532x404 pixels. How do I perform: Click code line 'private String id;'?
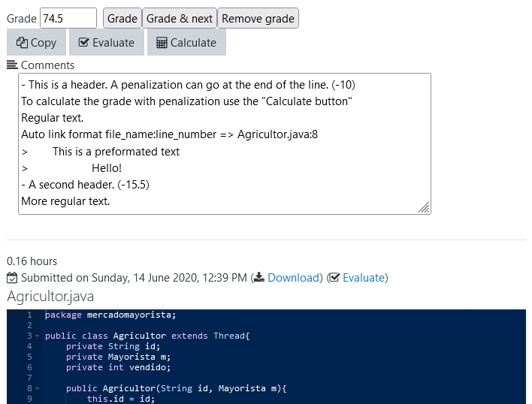pyautogui.click(x=113, y=346)
